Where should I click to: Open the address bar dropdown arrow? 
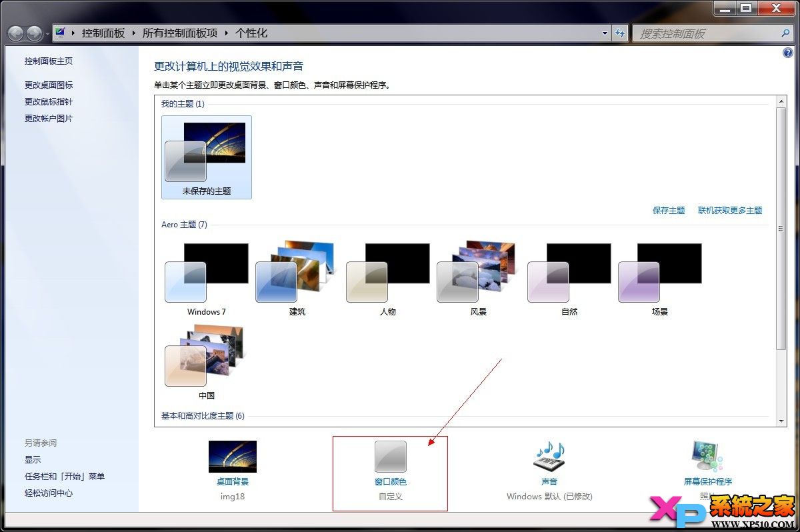click(x=604, y=32)
